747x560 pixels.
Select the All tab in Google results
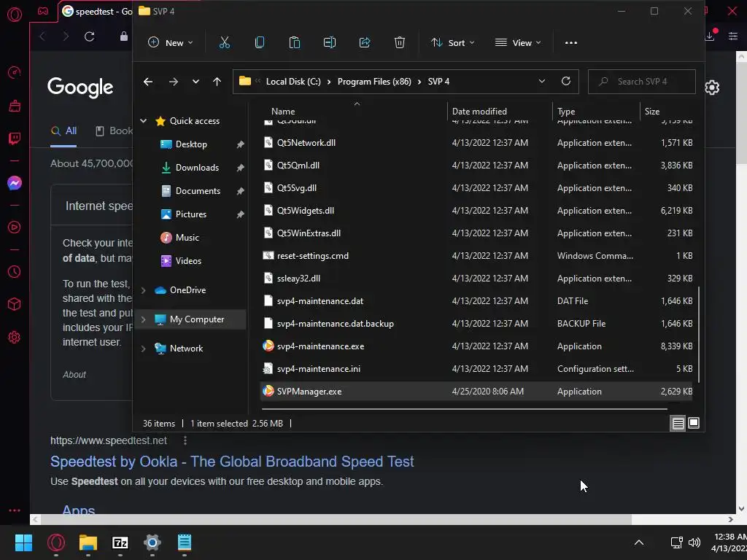[64, 131]
